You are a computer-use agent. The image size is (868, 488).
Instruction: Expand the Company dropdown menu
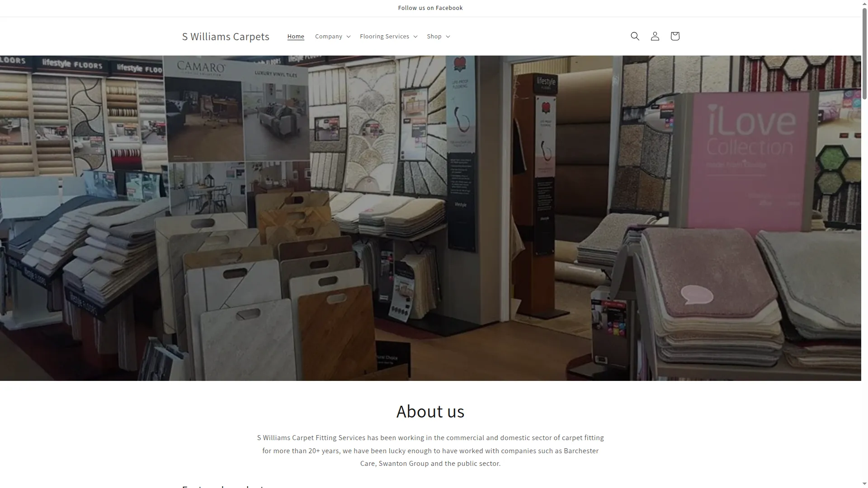coord(333,36)
